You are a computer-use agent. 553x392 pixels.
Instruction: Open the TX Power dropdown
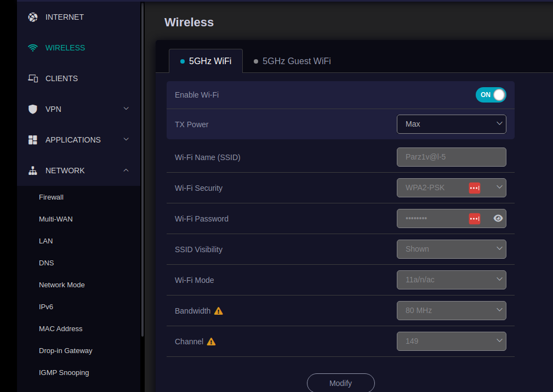click(x=451, y=124)
